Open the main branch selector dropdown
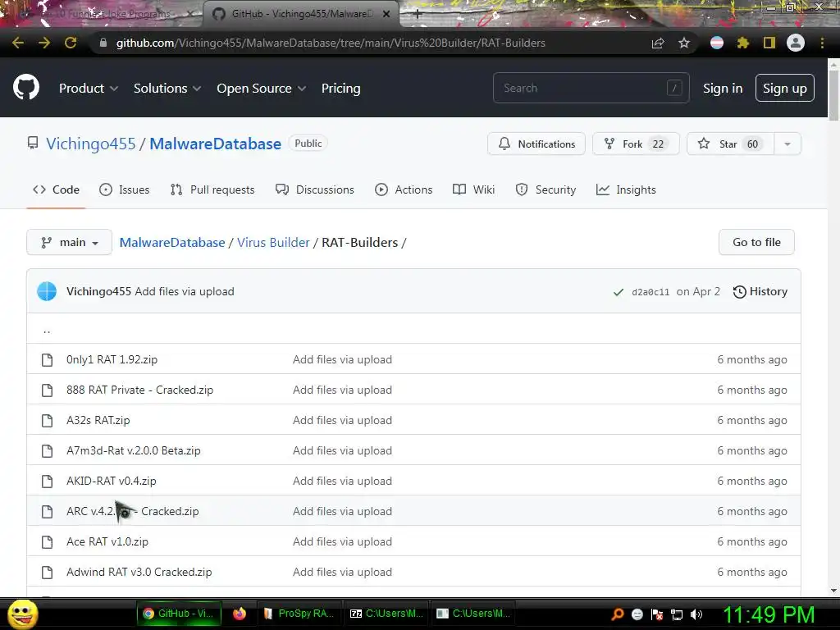The width and height of the screenshot is (840, 630). click(x=69, y=242)
